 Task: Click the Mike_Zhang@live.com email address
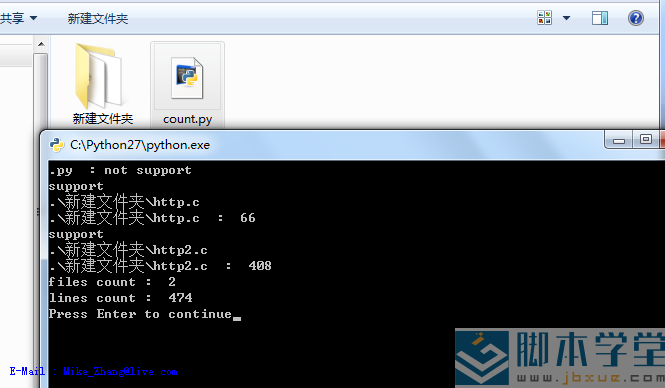(120, 371)
